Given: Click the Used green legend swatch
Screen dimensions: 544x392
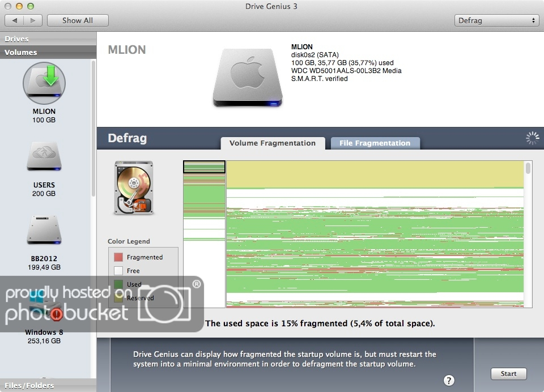Looking at the screenshot, I should 118,284.
